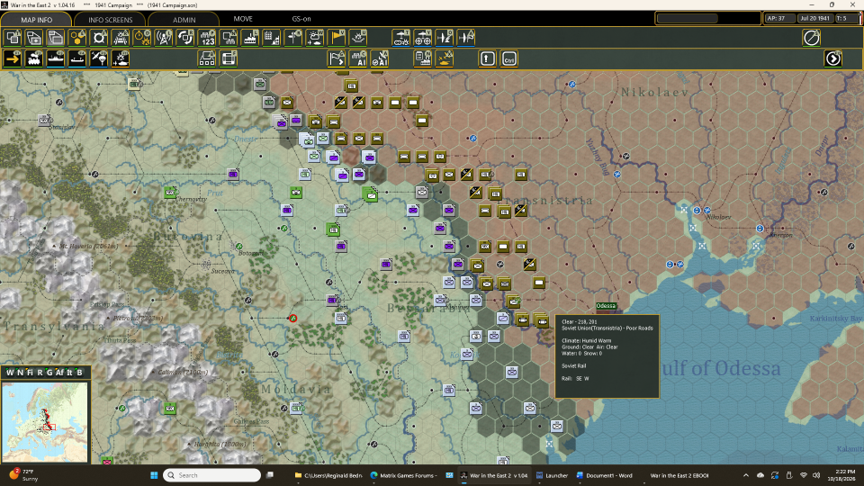The width and height of the screenshot is (864, 486).
Task: Click the radio antenna tower icon
Action: pyautogui.click(x=164, y=38)
